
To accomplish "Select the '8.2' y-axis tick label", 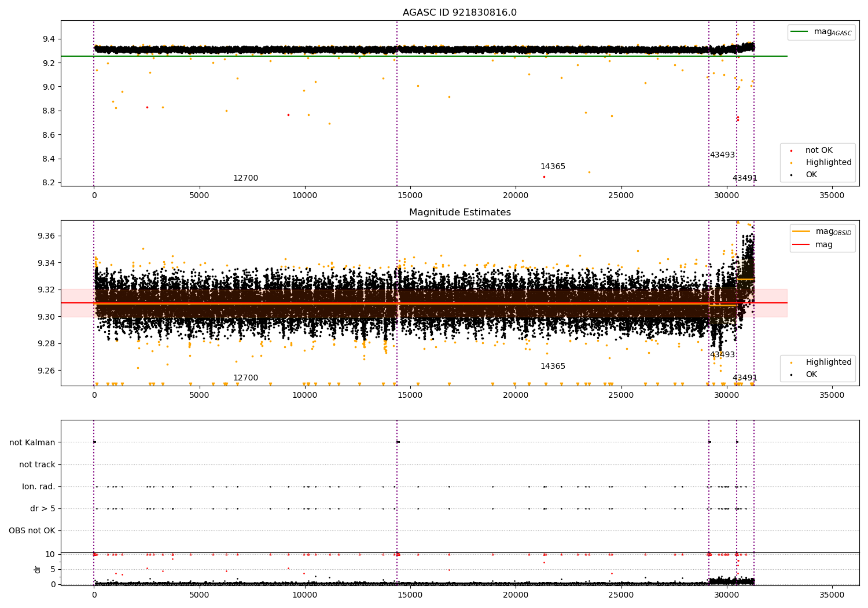I will 49,183.
